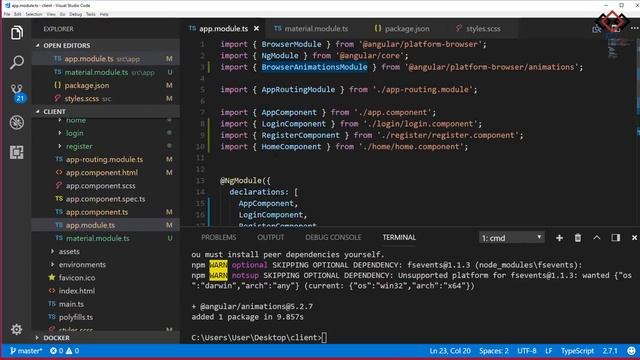Image resolution: width=640 pixels, height=360 pixels.
Task: Open the OUTPUT panel tab
Action: (271, 238)
